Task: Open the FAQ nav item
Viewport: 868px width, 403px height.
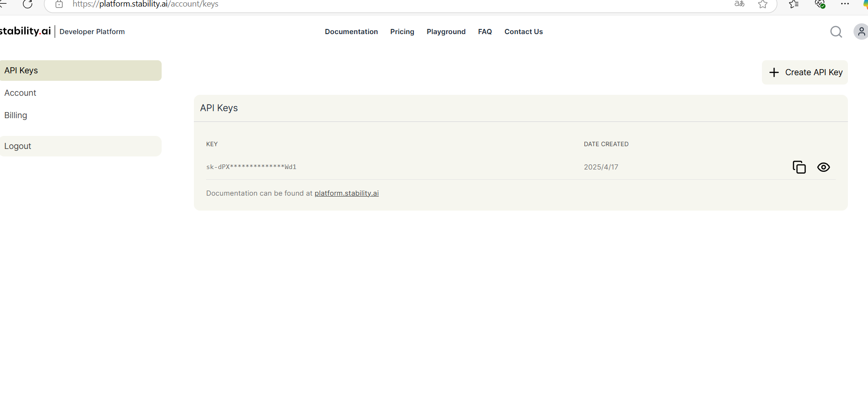Action: tap(485, 32)
